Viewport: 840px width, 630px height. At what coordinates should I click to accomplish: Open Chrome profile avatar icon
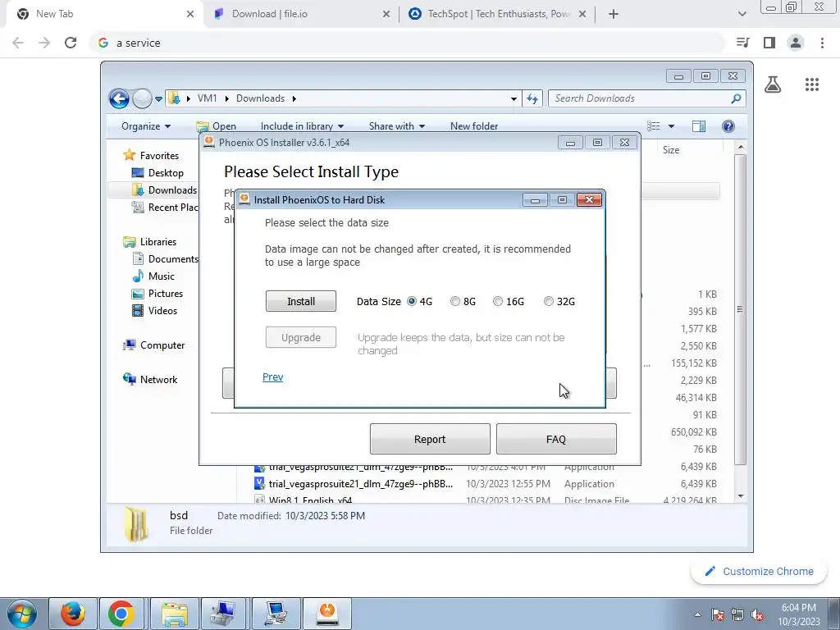pyautogui.click(x=796, y=43)
